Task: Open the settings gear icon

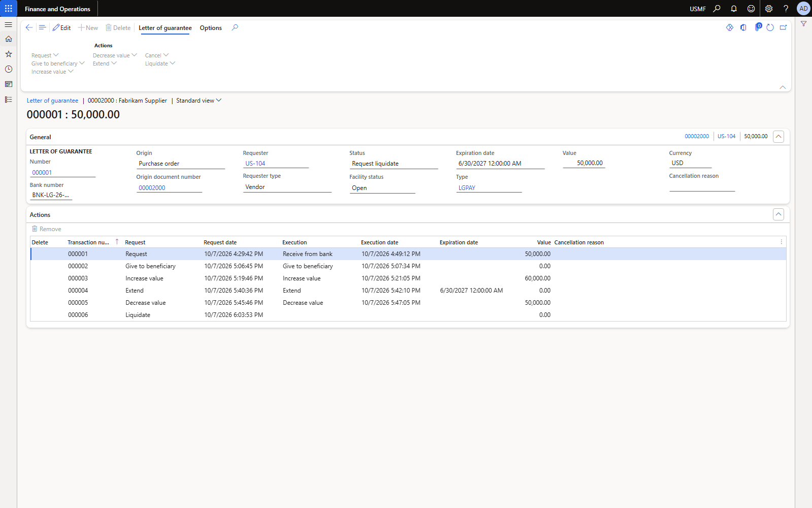Action: pyautogui.click(x=769, y=9)
